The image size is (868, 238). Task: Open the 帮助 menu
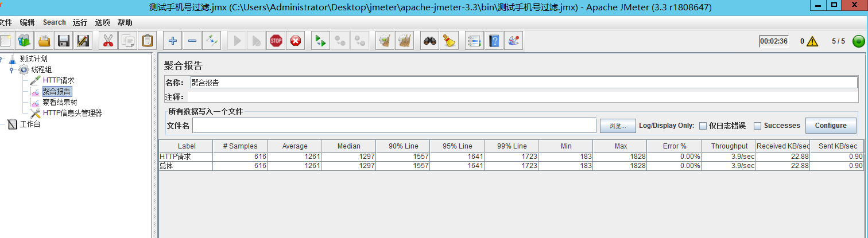pos(125,22)
